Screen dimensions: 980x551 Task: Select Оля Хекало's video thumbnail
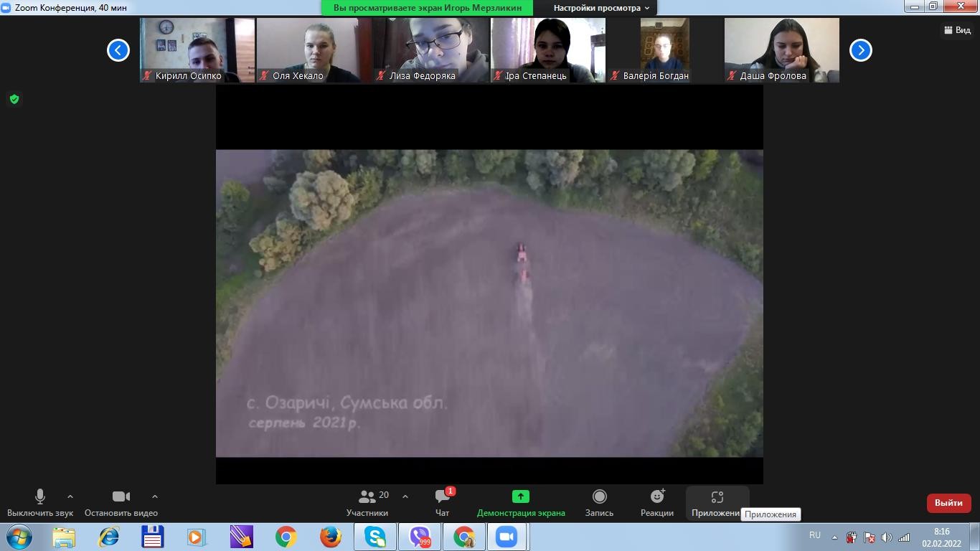[x=314, y=50]
